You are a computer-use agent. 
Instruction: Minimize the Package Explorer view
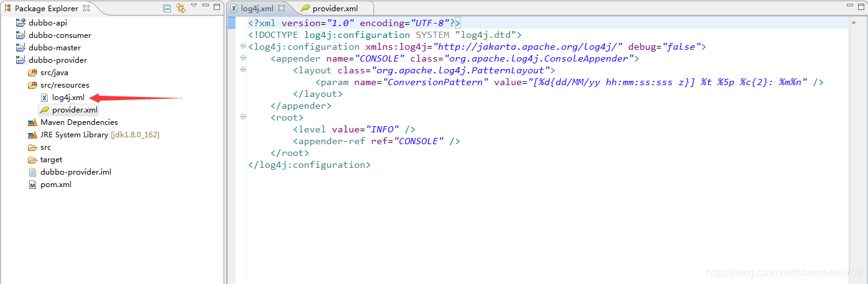[206, 7]
